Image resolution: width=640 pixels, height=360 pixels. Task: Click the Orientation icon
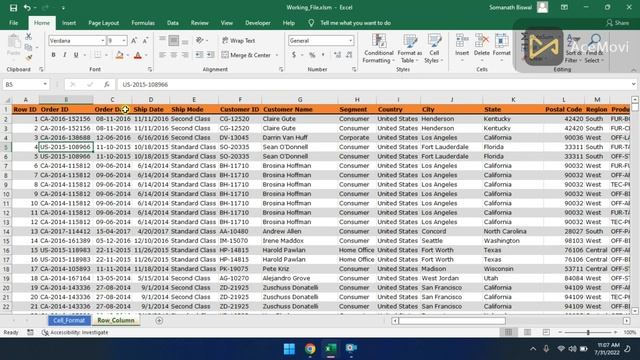(200, 40)
